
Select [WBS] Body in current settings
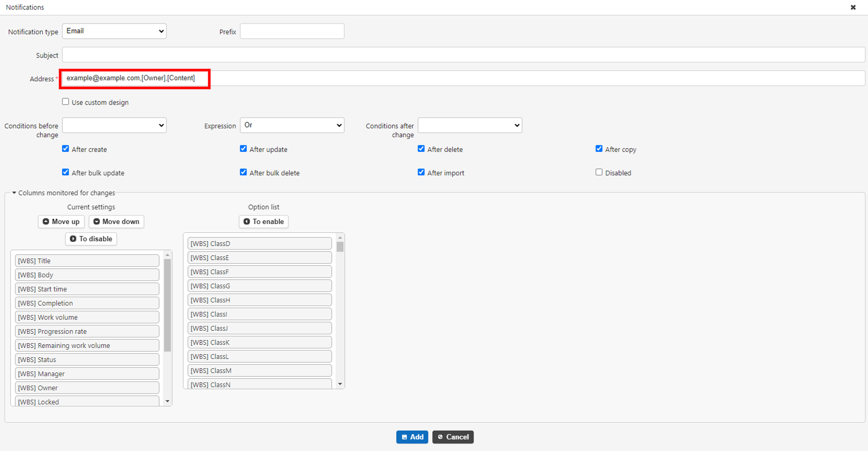pyautogui.click(x=87, y=275)
